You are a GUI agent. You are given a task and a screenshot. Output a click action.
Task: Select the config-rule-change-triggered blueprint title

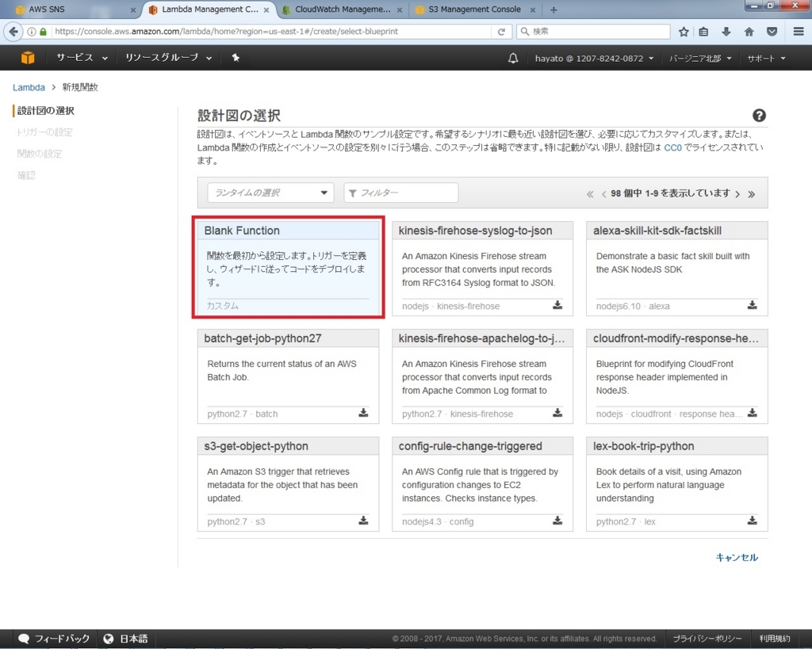[x=470, y=446]
